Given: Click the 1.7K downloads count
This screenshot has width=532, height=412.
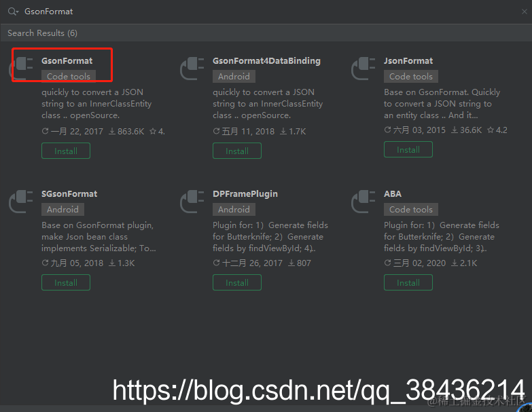Looking at the screenshot, I should [293, 132].
